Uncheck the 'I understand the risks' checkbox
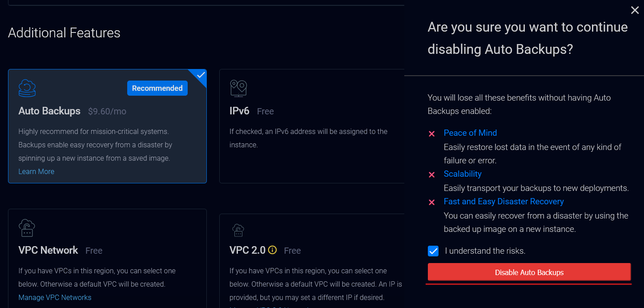Image resolution: width=644 pixels, height=308 pixels. 433,251
